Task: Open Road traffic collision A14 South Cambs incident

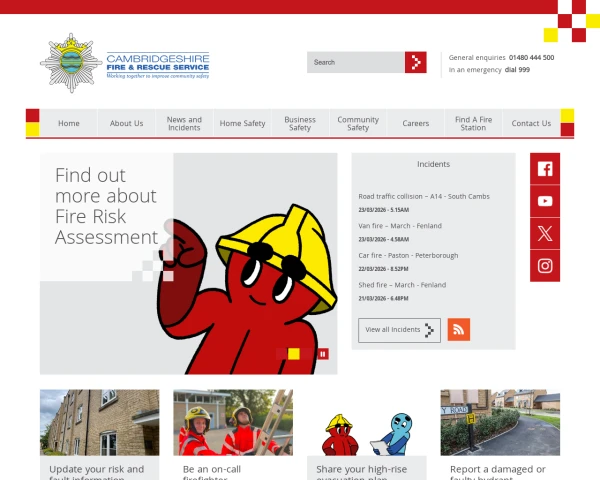Action: 424,196
